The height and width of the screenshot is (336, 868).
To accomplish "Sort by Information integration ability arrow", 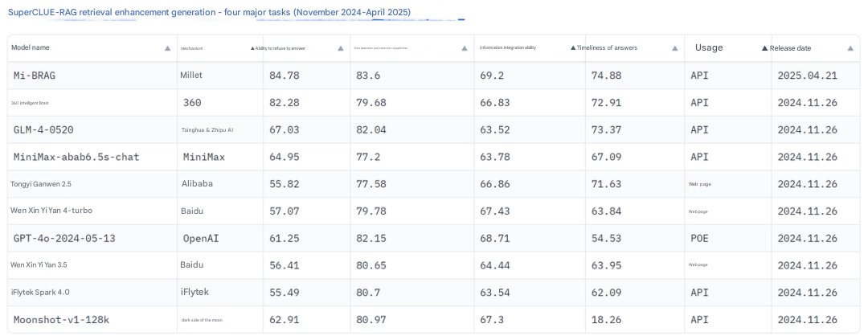I will 572,48.
